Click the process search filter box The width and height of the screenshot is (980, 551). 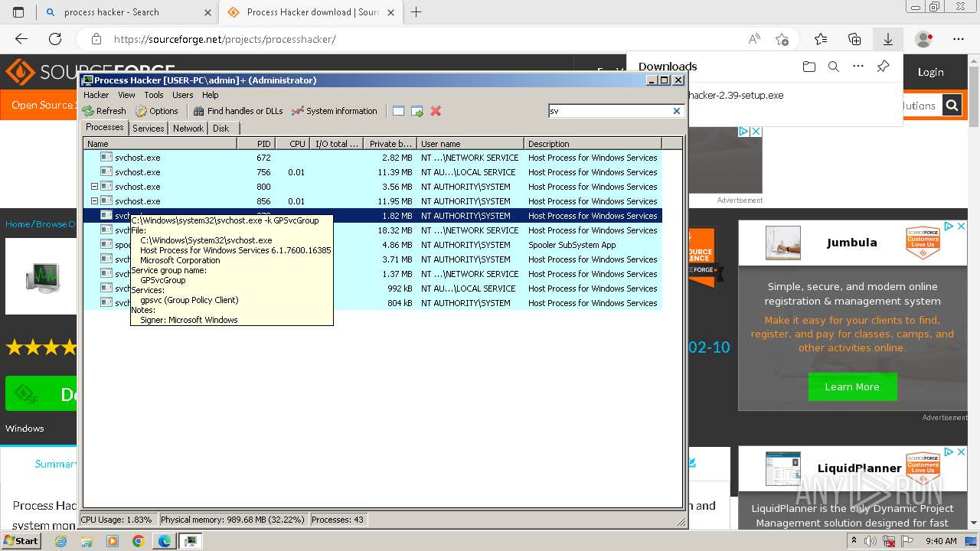[609, 111]
